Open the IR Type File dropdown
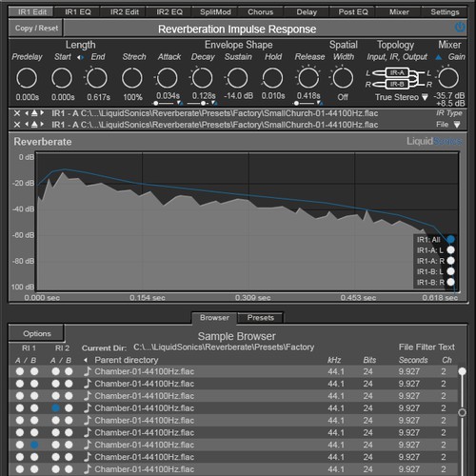This screenshot has width=476, height=476. tap(457, 125)
